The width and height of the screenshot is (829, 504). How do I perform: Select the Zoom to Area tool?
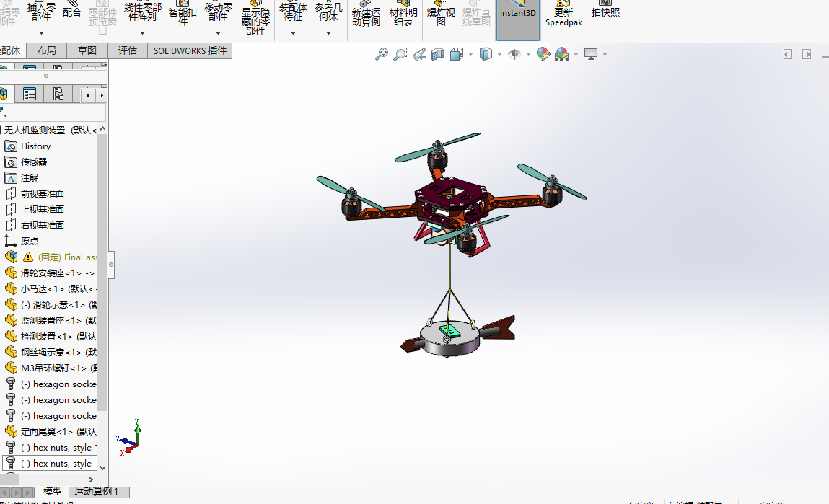tap(400, 54)
